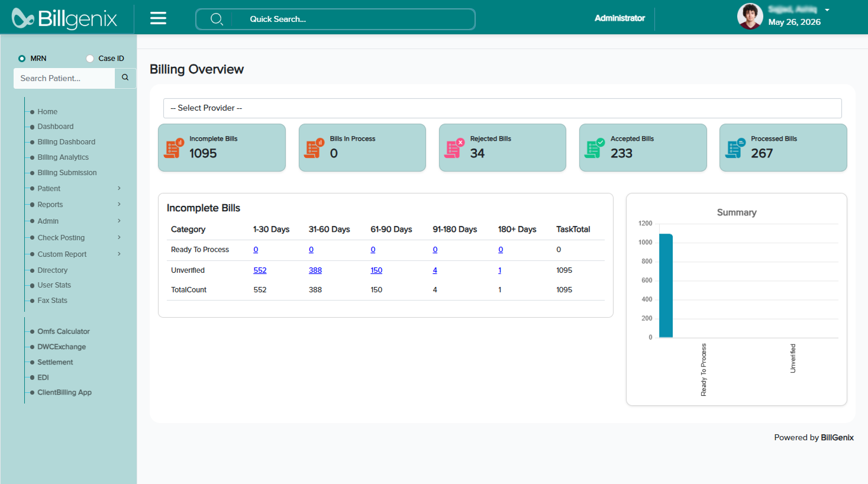
Task: Open Fax Stats in sidebar
Action: (x=52, y=301)
